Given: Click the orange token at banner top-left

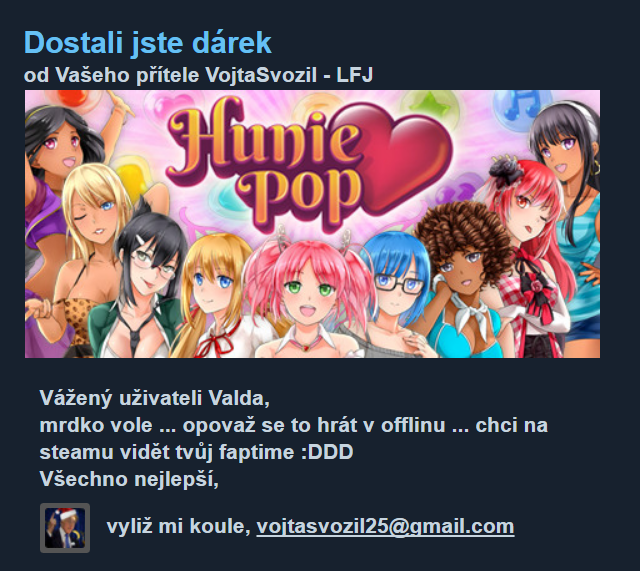Looking at the screenshot, I should point(73,98).
